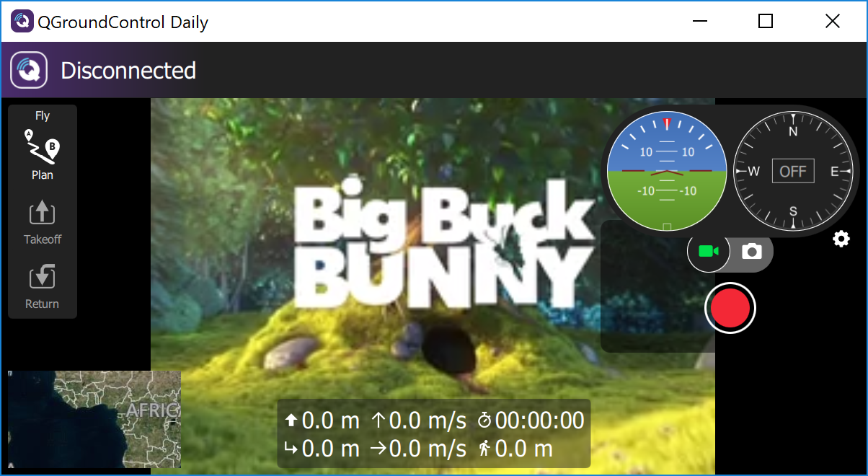The height and width of the screenshot is (476, 868).
Task: Click the Disconnected status text
Action: [128, 71]
